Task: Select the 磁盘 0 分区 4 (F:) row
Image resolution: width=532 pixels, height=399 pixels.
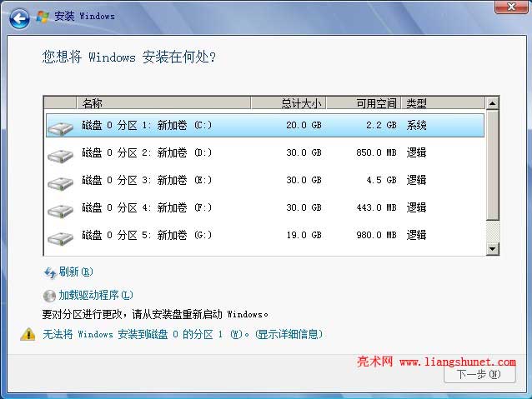Action: [x=250, y=208]
